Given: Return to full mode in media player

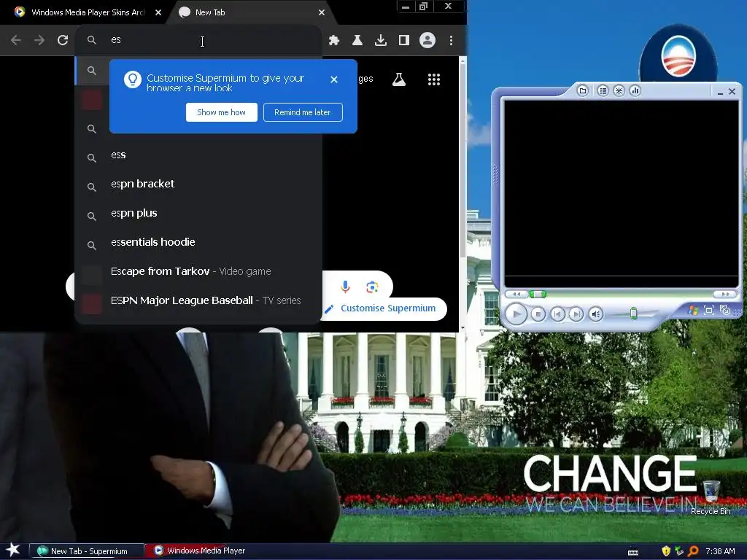Looking at the screenshot, I should pos(725,311).
